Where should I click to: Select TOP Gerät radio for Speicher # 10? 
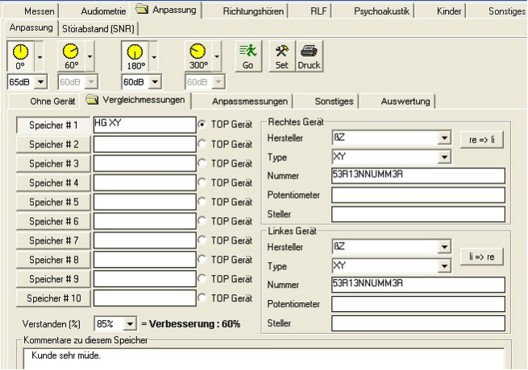click(x=202, y=297)
